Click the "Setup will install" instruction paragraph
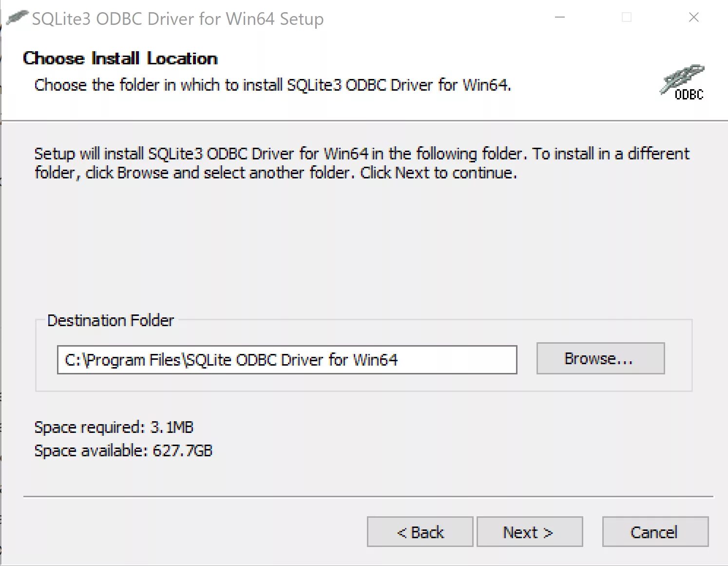The width and height of the screenshot is (728, 566). coord(362,163)
